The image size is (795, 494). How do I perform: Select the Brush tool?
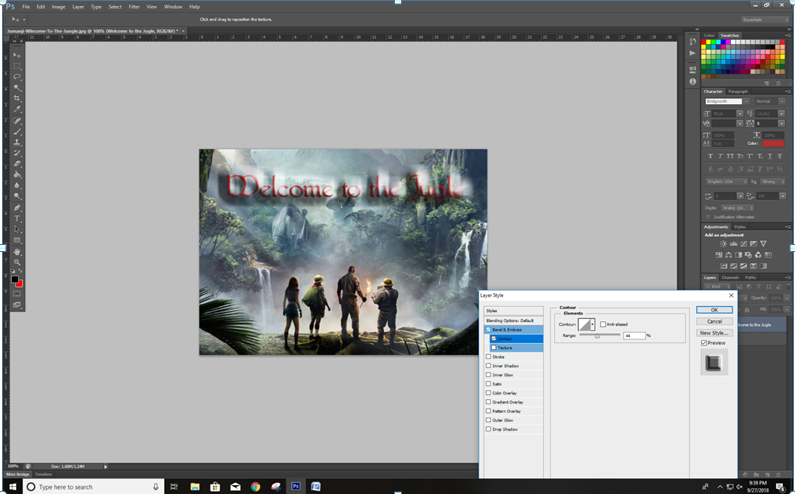pos(17,131)
